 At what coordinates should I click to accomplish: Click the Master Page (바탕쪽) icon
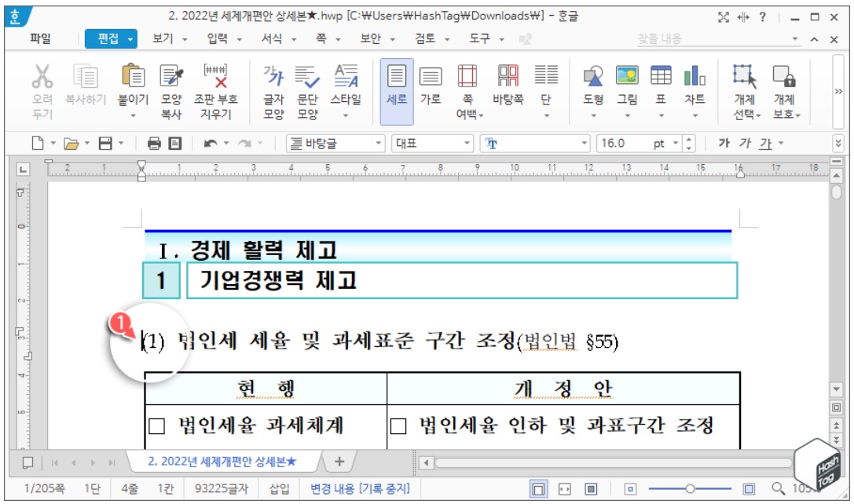[508, 76]
